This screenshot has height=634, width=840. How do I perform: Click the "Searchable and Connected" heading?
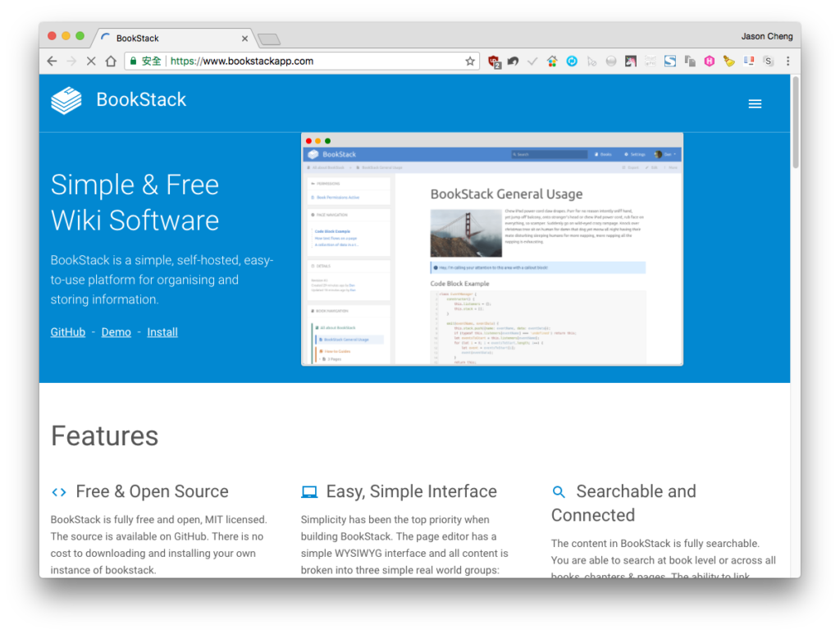(x=623, y=504)
